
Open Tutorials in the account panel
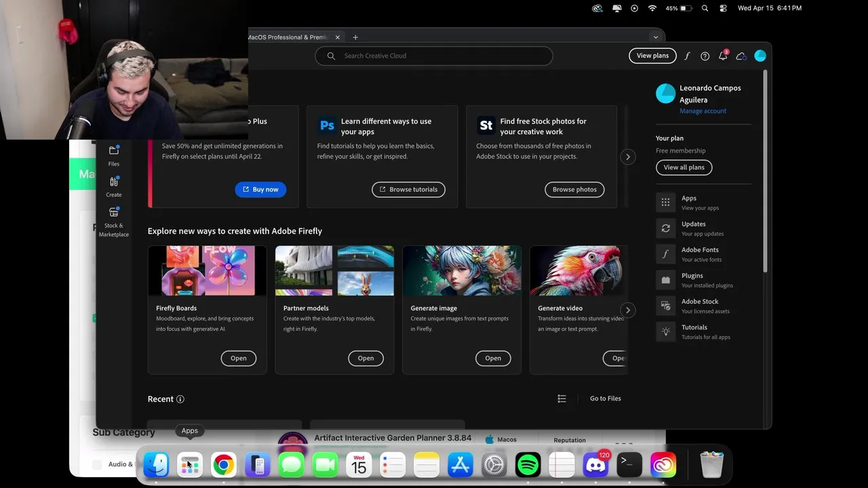[703, 331]
